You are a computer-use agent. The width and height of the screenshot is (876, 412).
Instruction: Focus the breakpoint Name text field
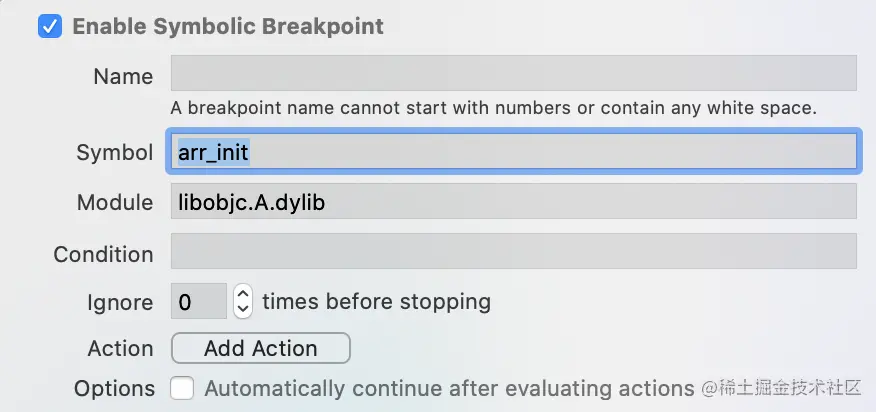pyautogui.click(x=513, y=73)
